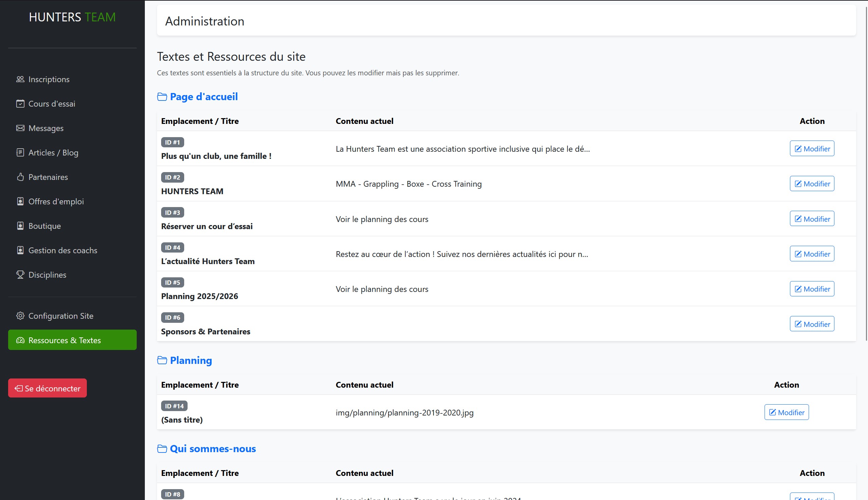Click the folder icon beside Qui sommes-nous
Viewport: 868px width, 500px height.
point(162,449)
